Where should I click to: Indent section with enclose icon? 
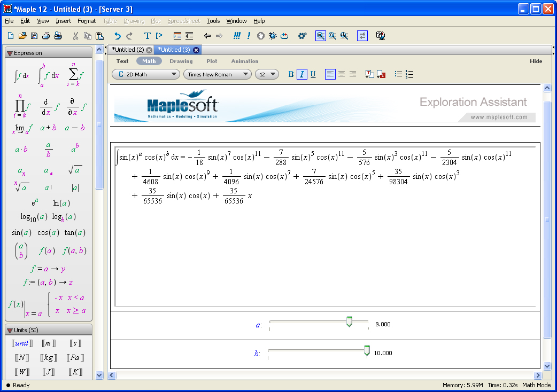(x=177, y=35)
